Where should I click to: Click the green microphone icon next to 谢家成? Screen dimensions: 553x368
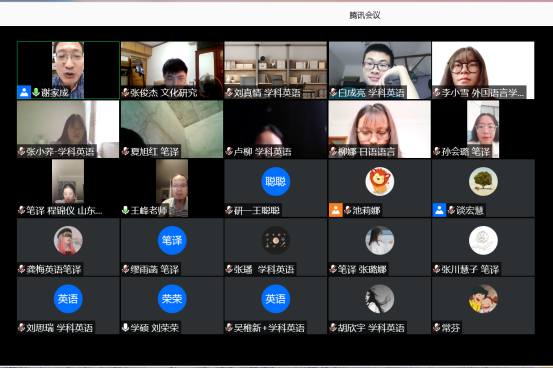pyautogui.click(x=36, y=92)
